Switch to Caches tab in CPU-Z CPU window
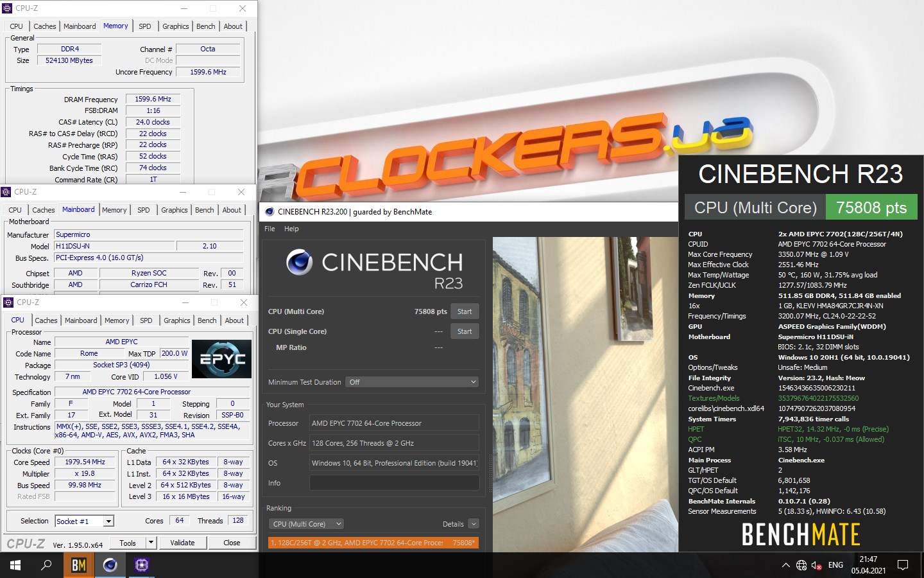Screen dimensions: 924x578 click(x=46, y=320)
